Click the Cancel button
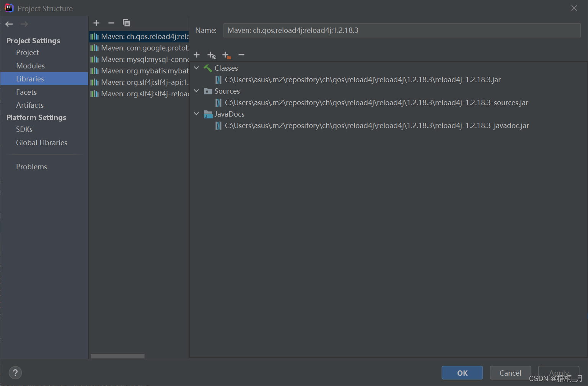 click(510, 373)
